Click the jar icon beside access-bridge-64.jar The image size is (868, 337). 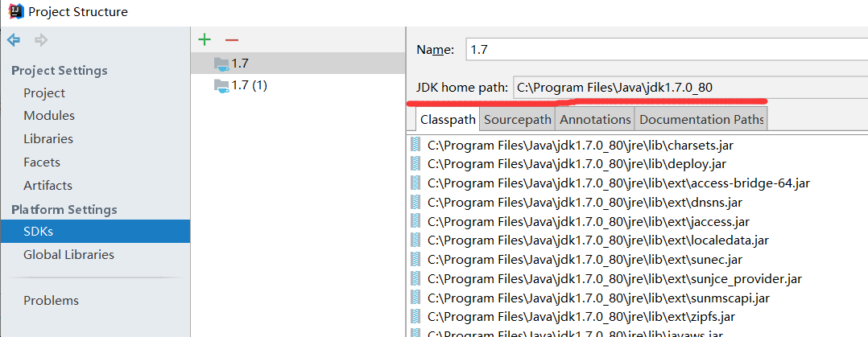click(415, 183)
